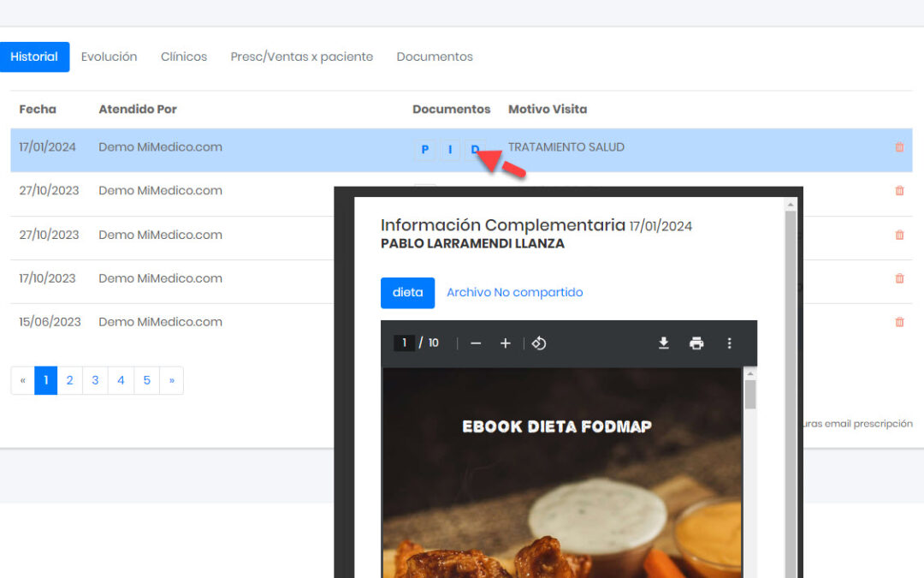Click the PDF scrollbar up arrow

point(750,374)
